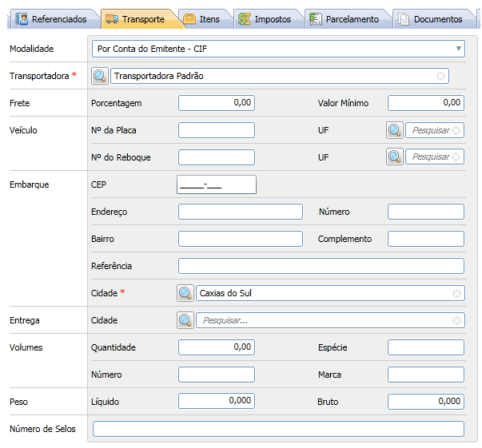Open the Embarque Cidade search icon
482x448 pixels.
185,293
